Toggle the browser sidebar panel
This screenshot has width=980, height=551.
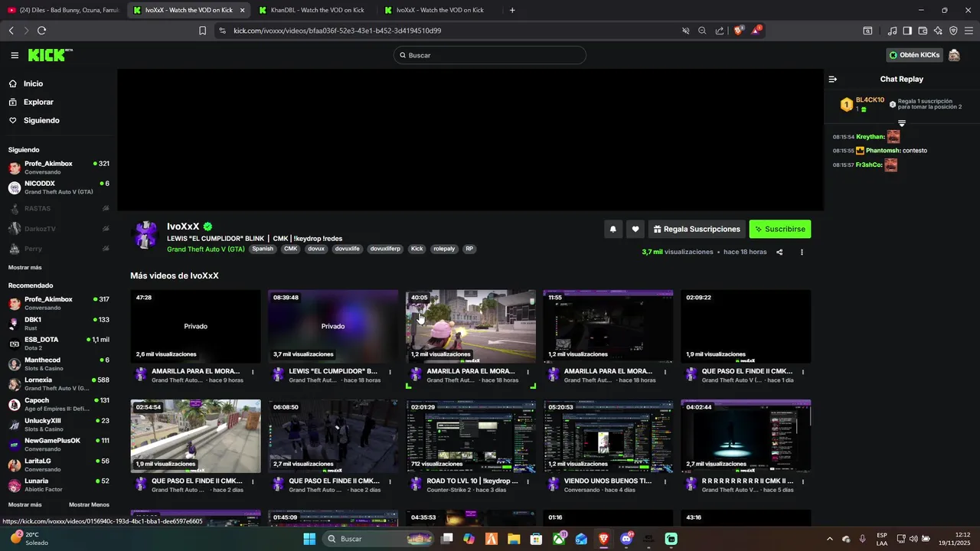[x=907, y=31]
